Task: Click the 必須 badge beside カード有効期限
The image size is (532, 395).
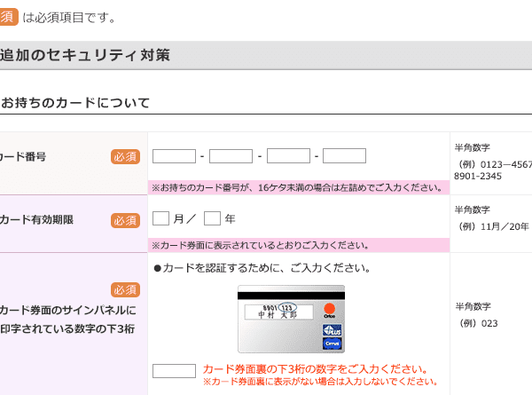Action: click(x=125, y=221)
